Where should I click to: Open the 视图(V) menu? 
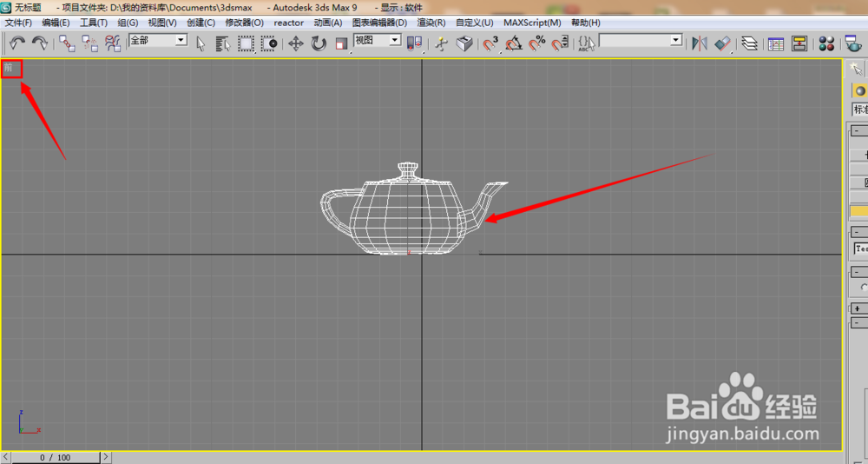[162, 23]
